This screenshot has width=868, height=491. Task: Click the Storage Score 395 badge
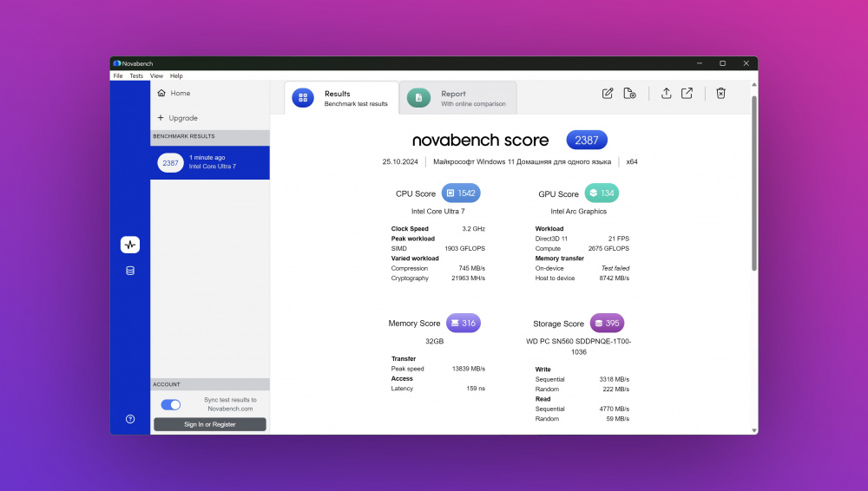[608, 323]
